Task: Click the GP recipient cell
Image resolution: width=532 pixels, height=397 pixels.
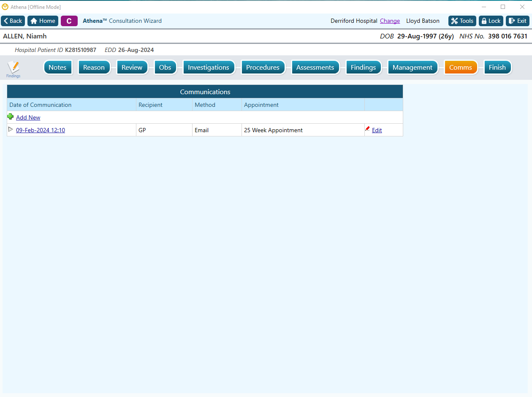Action: click(164, 130)
